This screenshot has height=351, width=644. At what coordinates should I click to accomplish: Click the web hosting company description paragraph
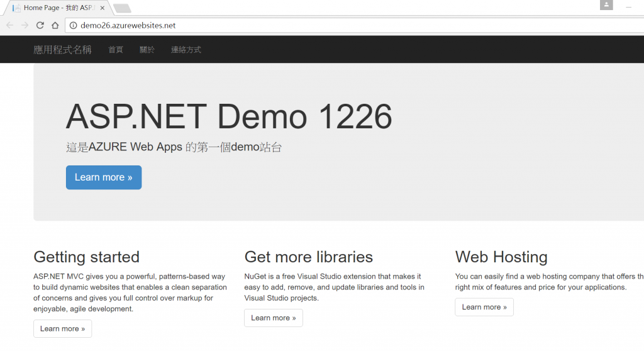tap(549, 282)
